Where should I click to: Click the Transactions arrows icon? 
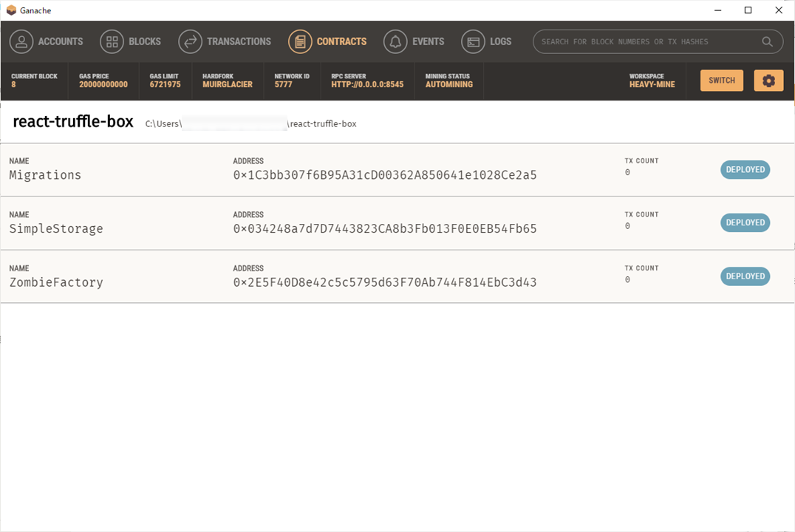pos(190,41)
